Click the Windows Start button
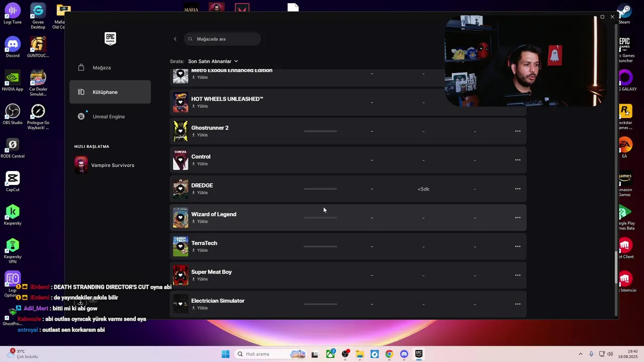 pos(225,354)
